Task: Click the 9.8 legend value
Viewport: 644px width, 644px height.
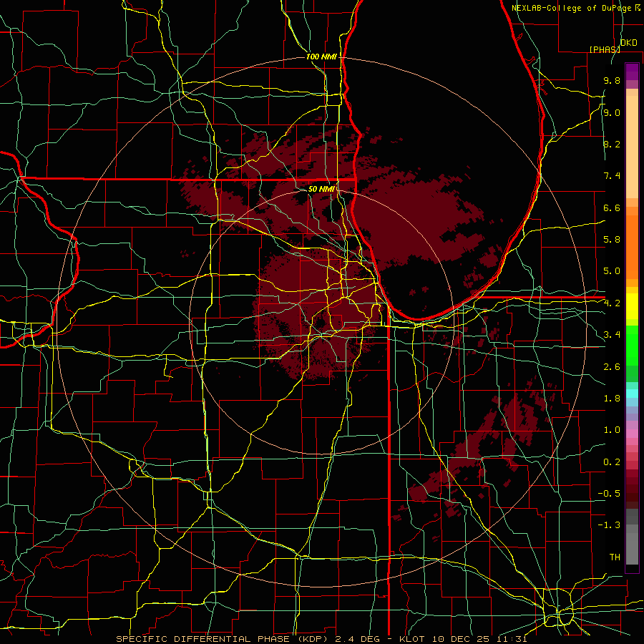Action: tap(612, 81)
